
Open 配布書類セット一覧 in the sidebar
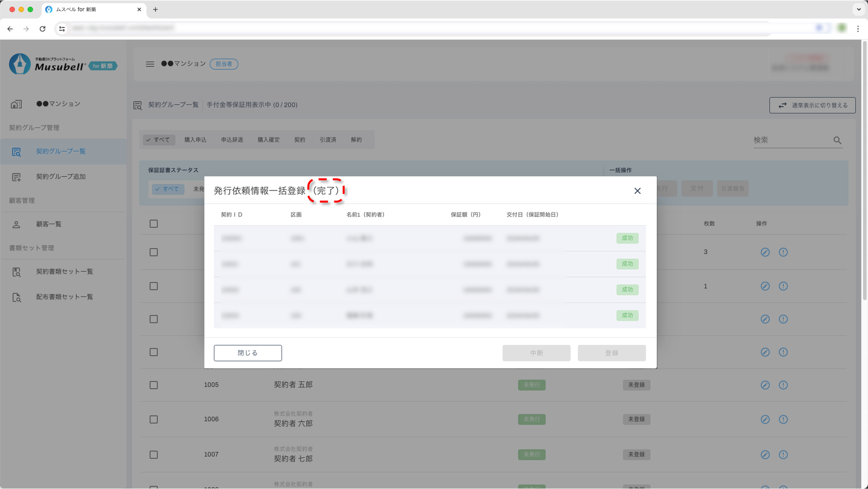coord(64,297)
